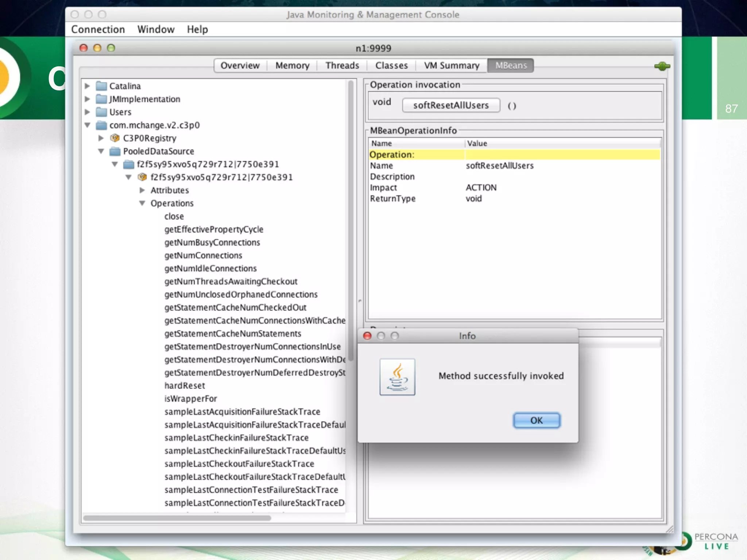This screenshot has width=747, height=560.
Task: Select the hardReset operation
Action: [185, 386]
